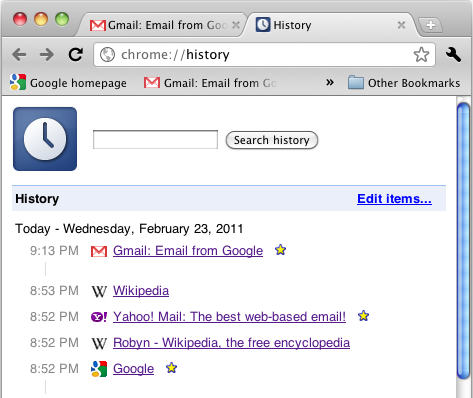The height and width of the screenshot is (398, 473).
Task: Close the Gmail tab
Action: [x=236, y=25]
